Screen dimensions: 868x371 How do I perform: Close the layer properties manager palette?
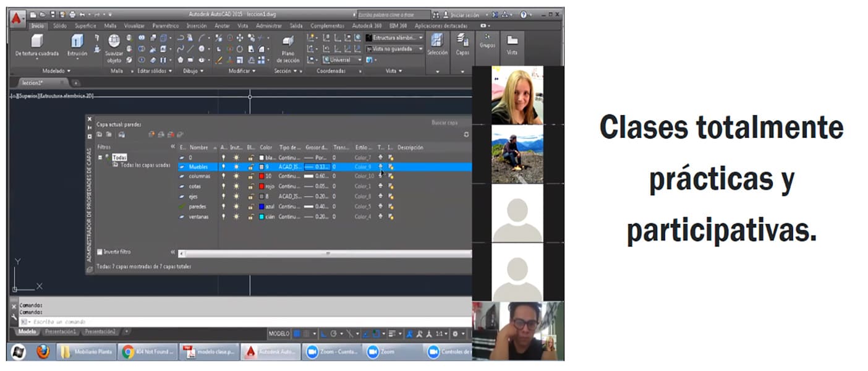89,119
